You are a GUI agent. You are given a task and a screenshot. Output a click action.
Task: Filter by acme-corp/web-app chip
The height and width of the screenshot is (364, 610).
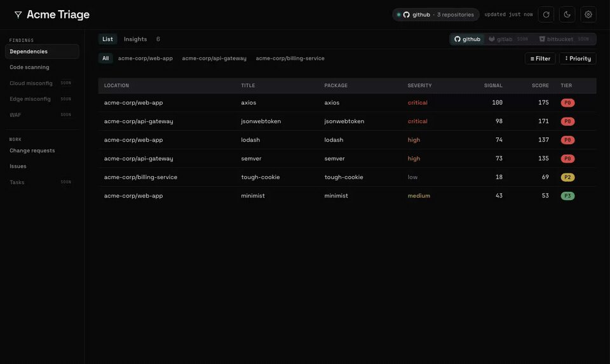point(145,58)
